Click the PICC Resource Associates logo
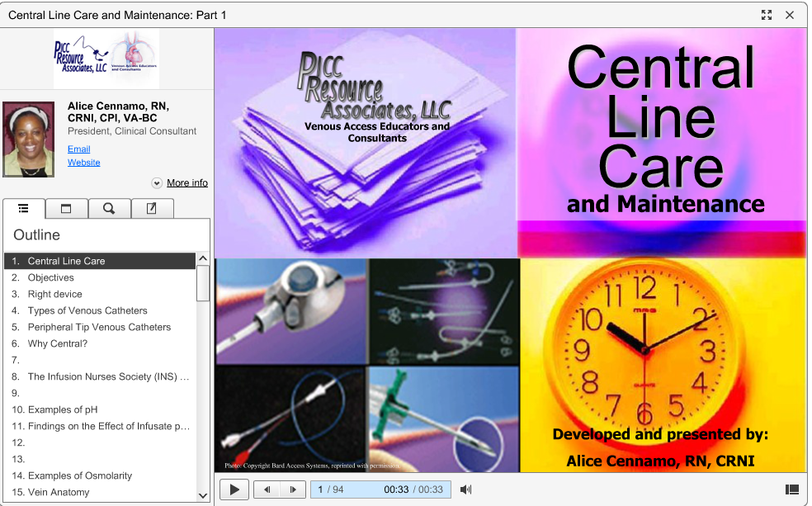 pyautogui.click(x=106, y=58)
